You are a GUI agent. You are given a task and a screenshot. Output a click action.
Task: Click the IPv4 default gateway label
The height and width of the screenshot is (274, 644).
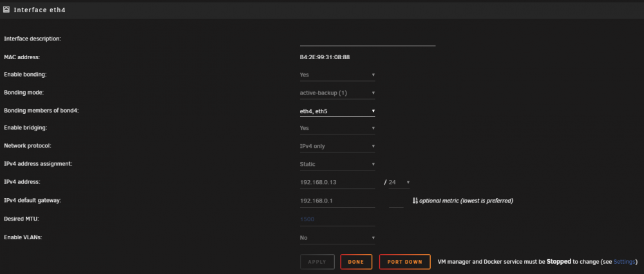(32, 201)
